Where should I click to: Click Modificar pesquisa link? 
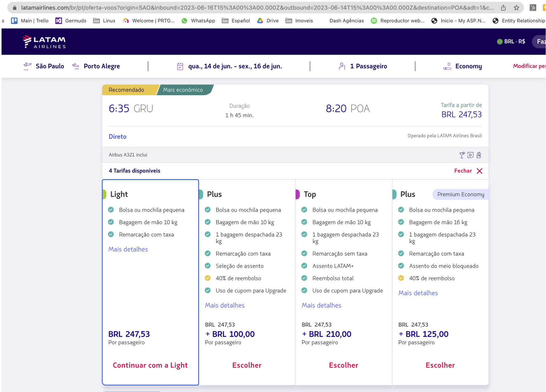click(529, 66)
